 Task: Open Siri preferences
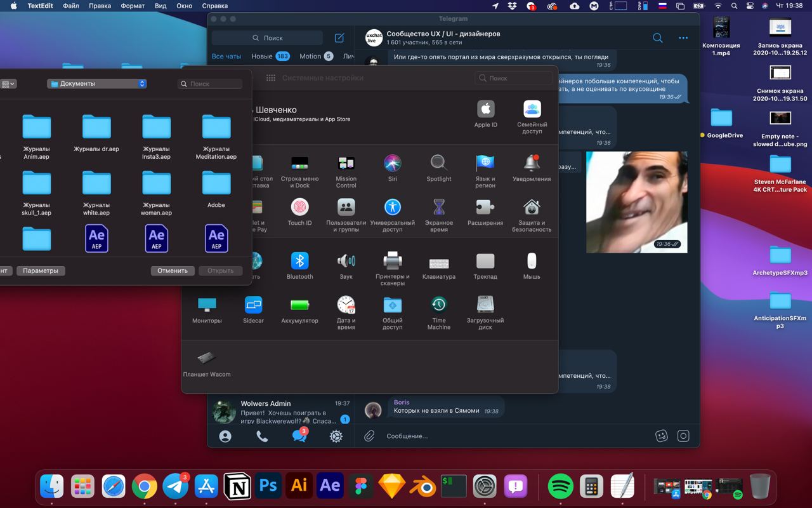(x=393, y=168)
